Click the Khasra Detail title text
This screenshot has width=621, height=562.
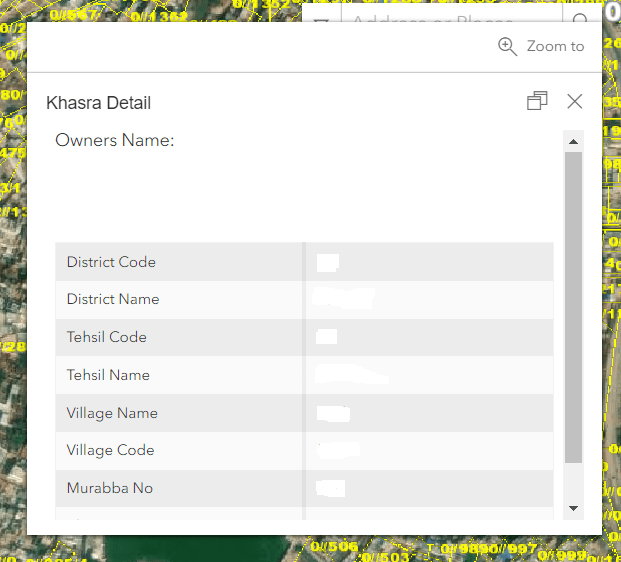coord(99,103)
